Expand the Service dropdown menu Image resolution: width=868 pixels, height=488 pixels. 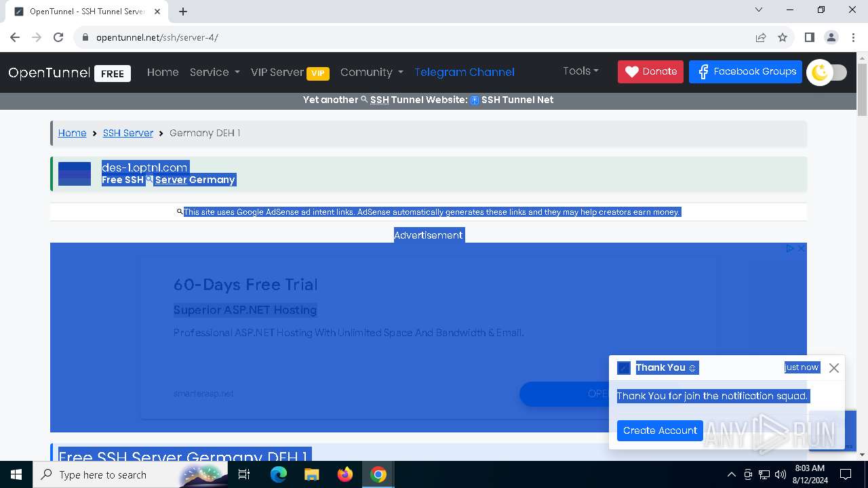(214, 72)
